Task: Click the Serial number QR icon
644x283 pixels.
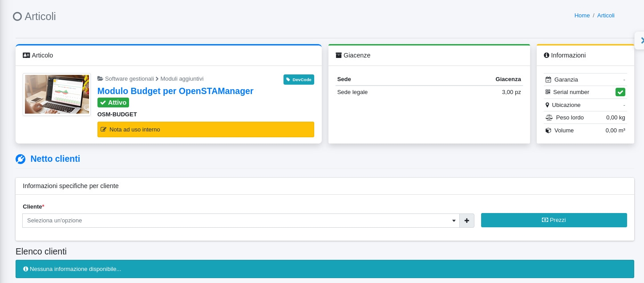Action: click(548, 92)
